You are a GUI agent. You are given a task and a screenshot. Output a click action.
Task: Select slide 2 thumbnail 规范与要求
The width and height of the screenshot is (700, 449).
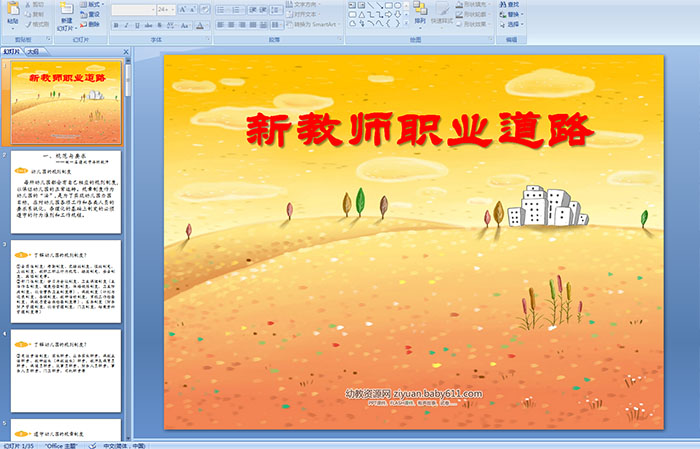tap(66, 192)
